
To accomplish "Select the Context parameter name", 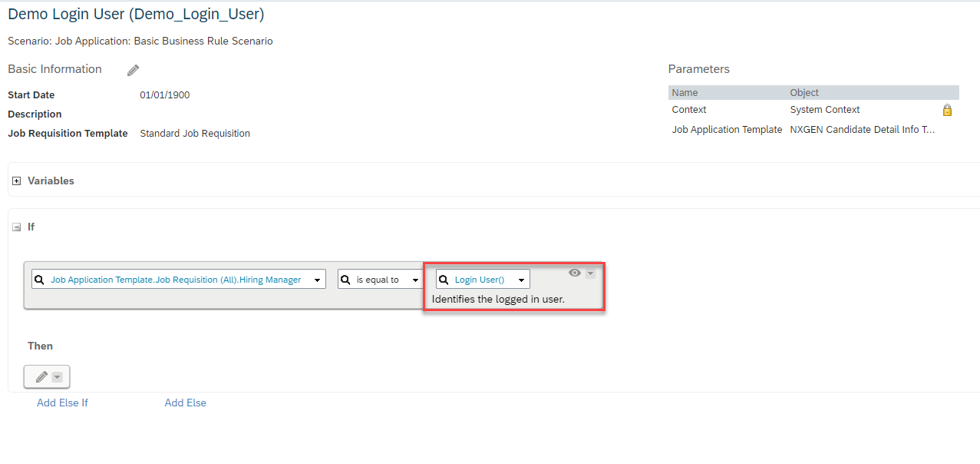I will pos(689,110).
